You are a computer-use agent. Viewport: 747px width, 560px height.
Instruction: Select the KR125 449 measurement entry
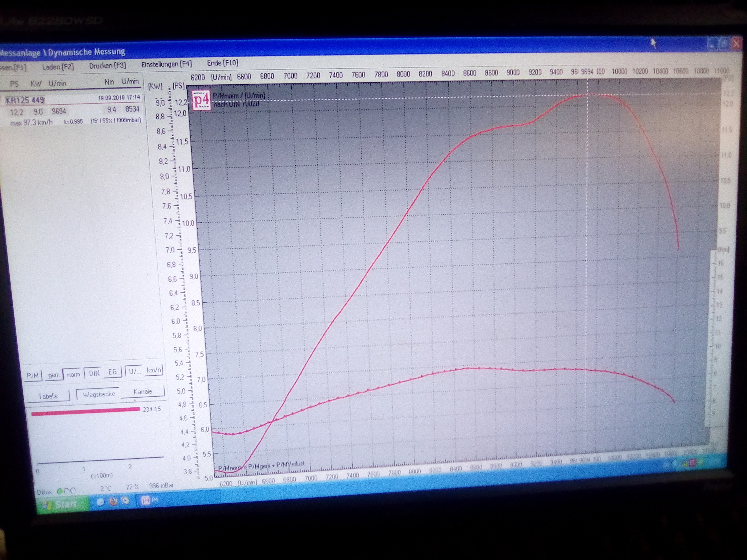tap(25, 100)
